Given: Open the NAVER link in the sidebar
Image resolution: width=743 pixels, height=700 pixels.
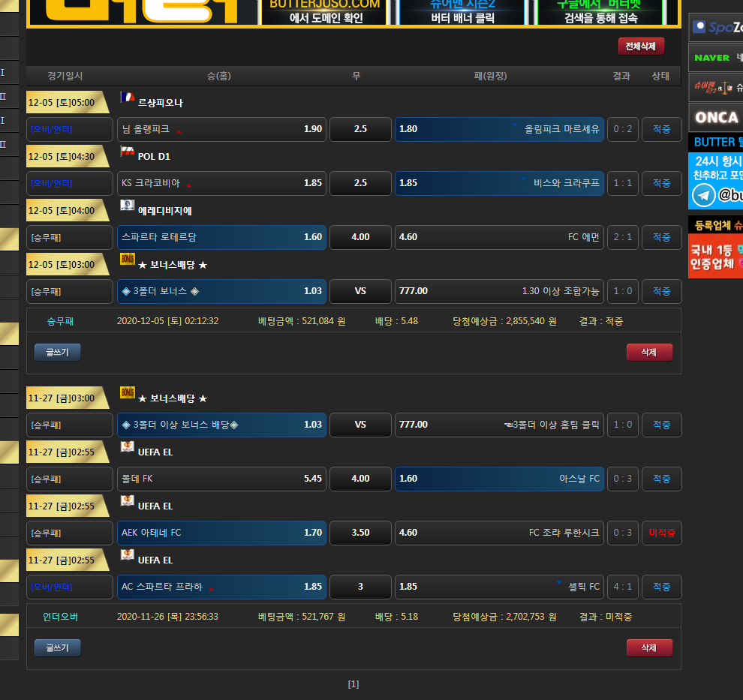Looking at the screenshot, I should 715,58.
